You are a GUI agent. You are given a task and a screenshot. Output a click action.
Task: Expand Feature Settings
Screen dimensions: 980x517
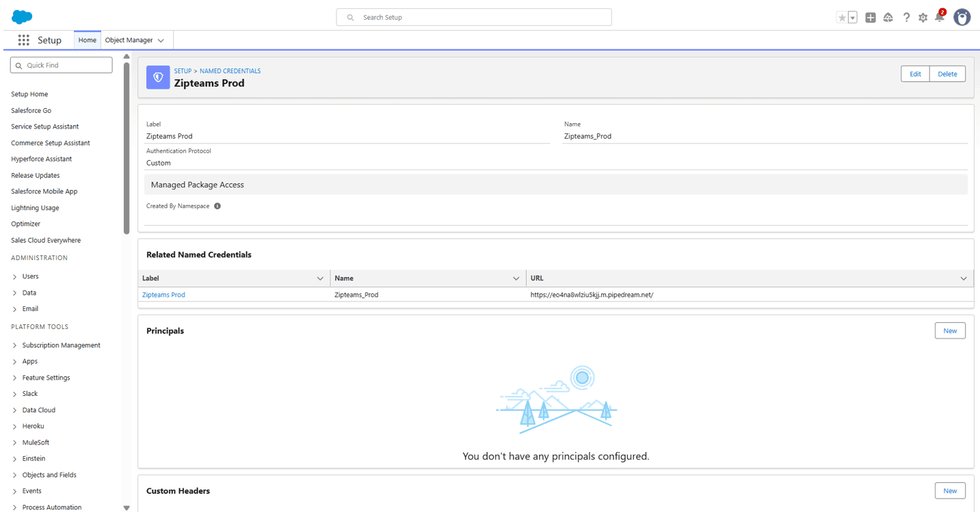(x=15, y=377)
